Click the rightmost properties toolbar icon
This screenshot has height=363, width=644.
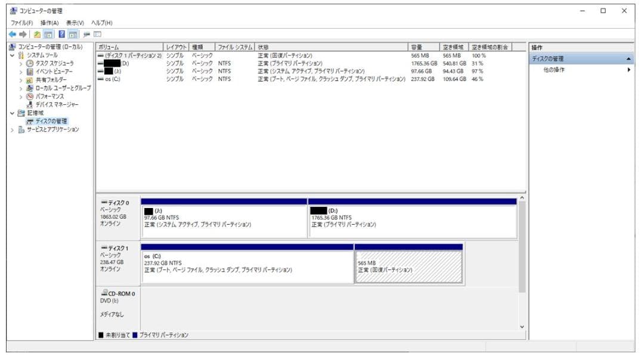pyautogui.click(x=96, y=33)
